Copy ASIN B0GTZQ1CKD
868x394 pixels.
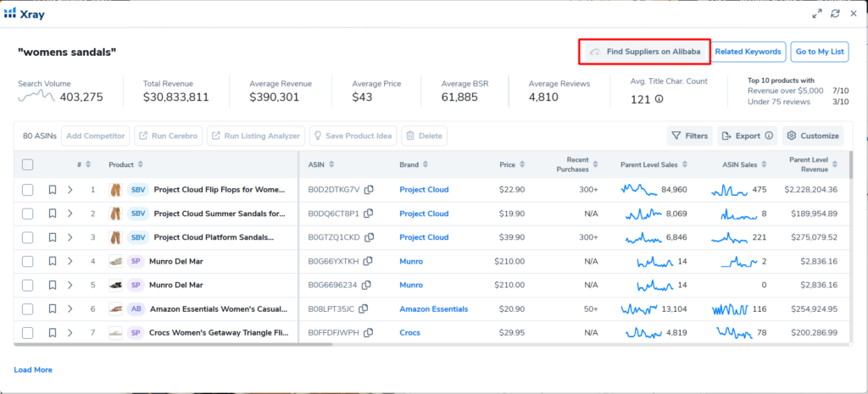pyautogui.click(x=370, y=237)
